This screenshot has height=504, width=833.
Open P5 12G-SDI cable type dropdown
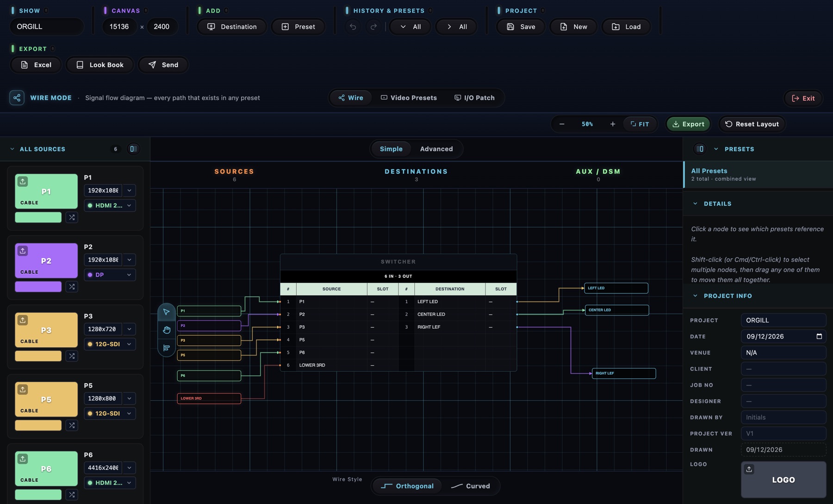pos(110,414)
